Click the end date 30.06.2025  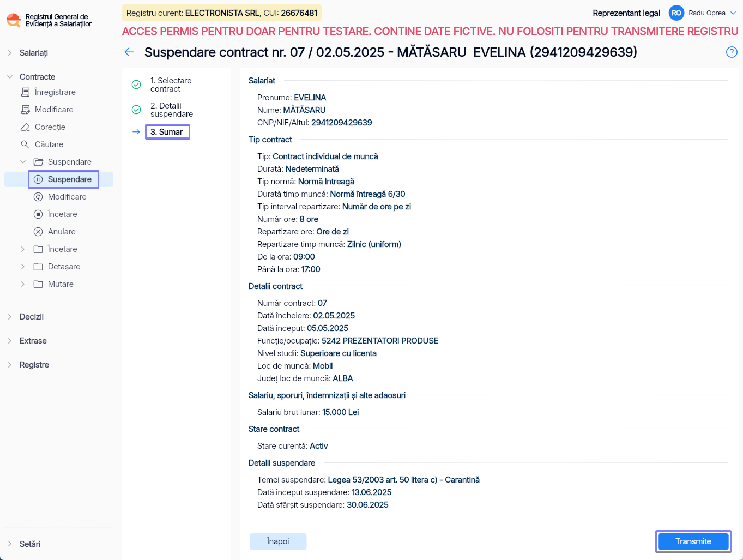tap(367, 505)
